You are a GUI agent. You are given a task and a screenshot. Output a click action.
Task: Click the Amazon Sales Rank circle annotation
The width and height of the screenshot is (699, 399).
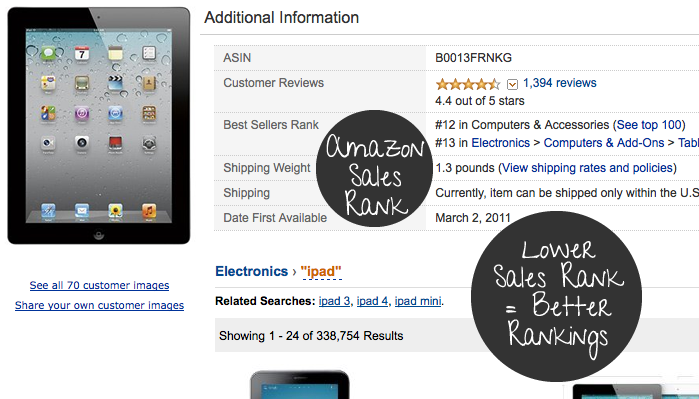pos(374,169)
